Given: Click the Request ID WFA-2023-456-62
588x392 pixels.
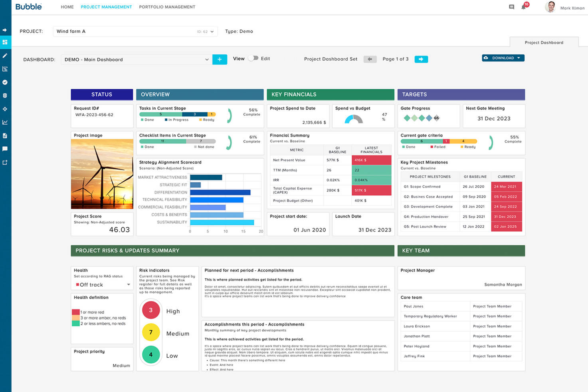Looking at the screenshot, I should pyautogui.click(x=94, y=115).
